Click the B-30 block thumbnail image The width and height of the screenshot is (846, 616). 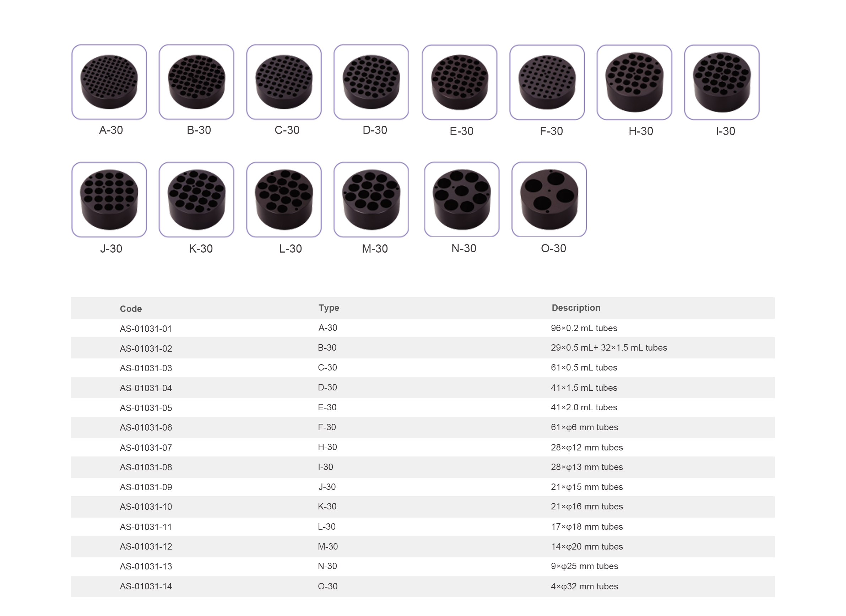pyautogui.click(x=196, y=82)
